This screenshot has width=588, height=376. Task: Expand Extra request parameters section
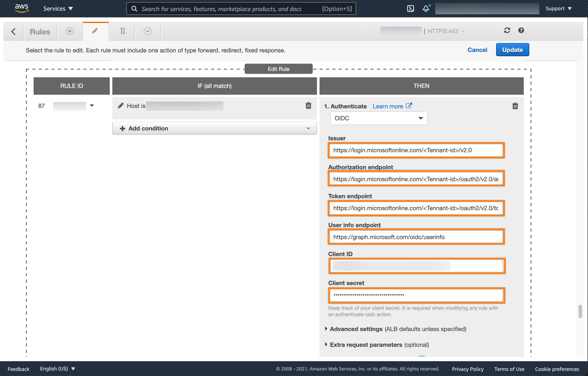tap(366, 345)
